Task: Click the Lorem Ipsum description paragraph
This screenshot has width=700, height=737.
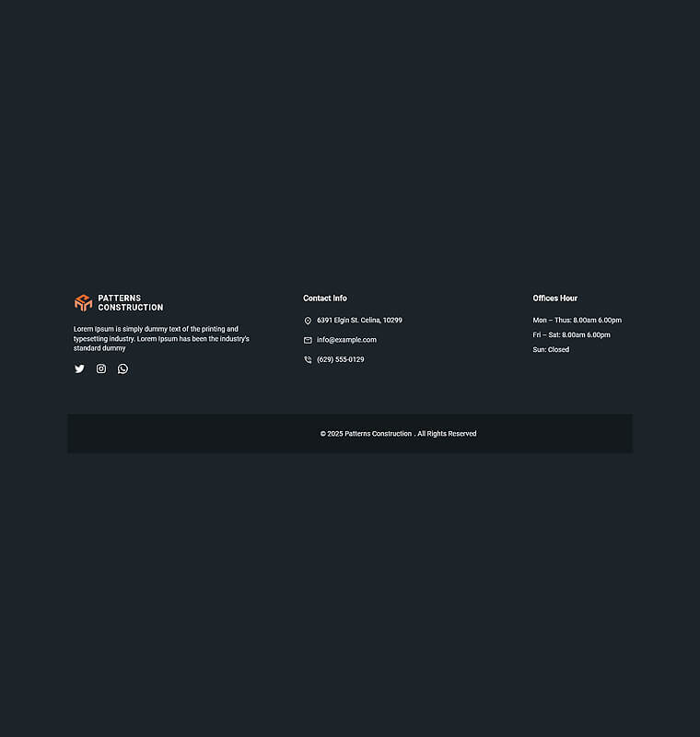Action: click(161, 338)
